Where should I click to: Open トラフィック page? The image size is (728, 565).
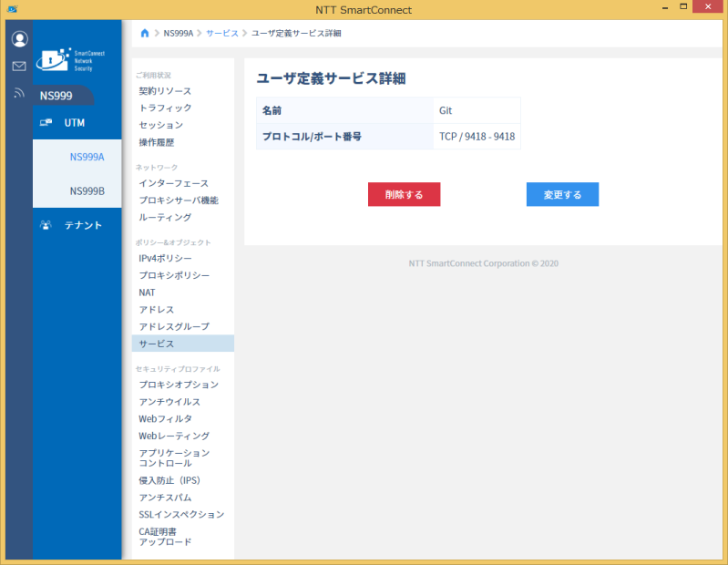[x=165, y=108]
